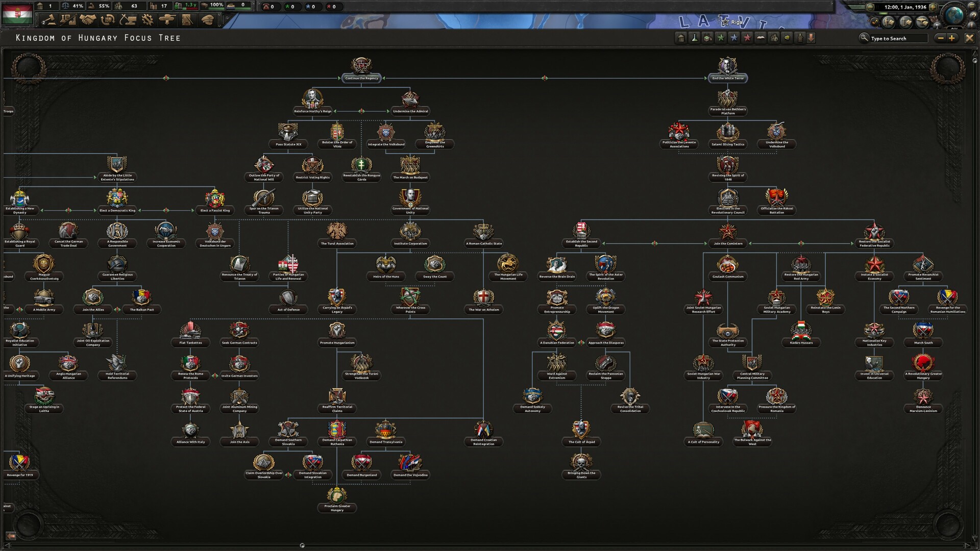980x551 pixels.
Task: Click the game speed increase button
Action: click(x=934, y=8)
